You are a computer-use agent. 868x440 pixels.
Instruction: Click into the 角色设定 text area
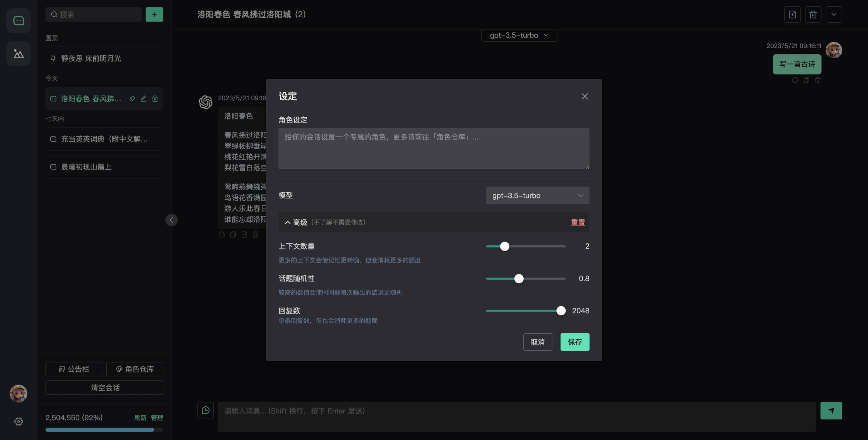(x=434, y=148)
